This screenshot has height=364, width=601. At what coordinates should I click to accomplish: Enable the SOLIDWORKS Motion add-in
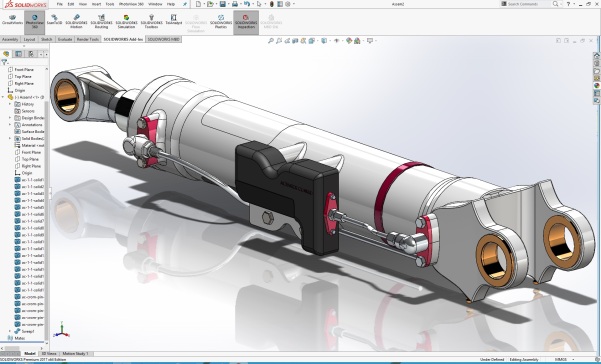coord(76,21)
